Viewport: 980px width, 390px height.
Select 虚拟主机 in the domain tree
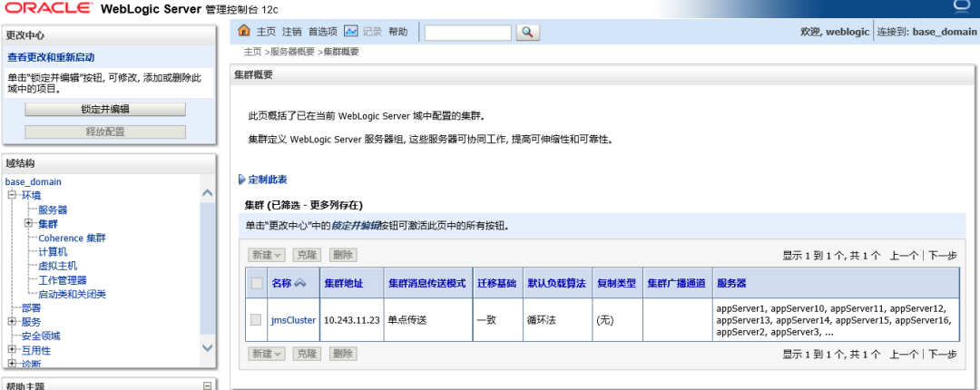point(57,267)
